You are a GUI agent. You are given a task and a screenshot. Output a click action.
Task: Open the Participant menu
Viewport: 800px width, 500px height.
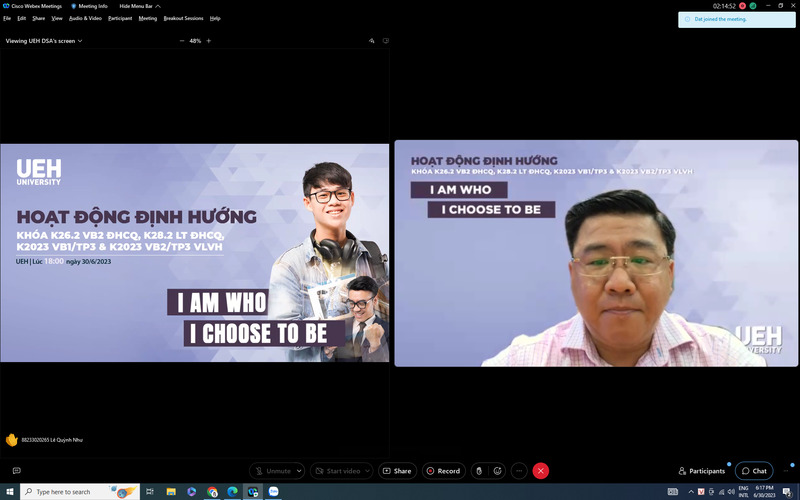(x=120, y=18)
